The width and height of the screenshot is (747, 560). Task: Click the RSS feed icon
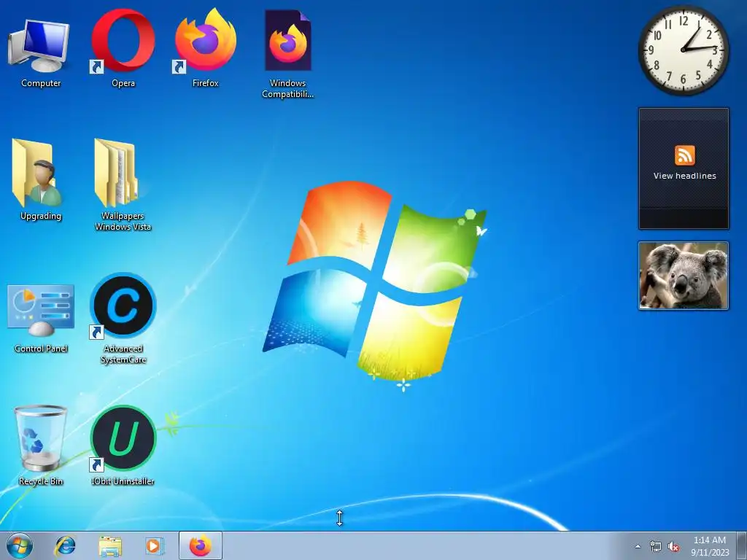coord(684,155)
